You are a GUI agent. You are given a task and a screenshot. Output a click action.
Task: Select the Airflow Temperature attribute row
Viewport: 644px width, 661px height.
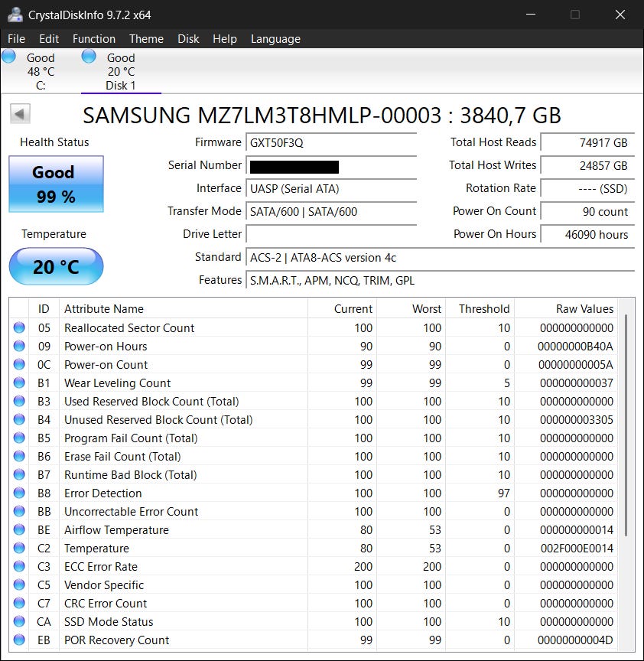coord(116,530)
